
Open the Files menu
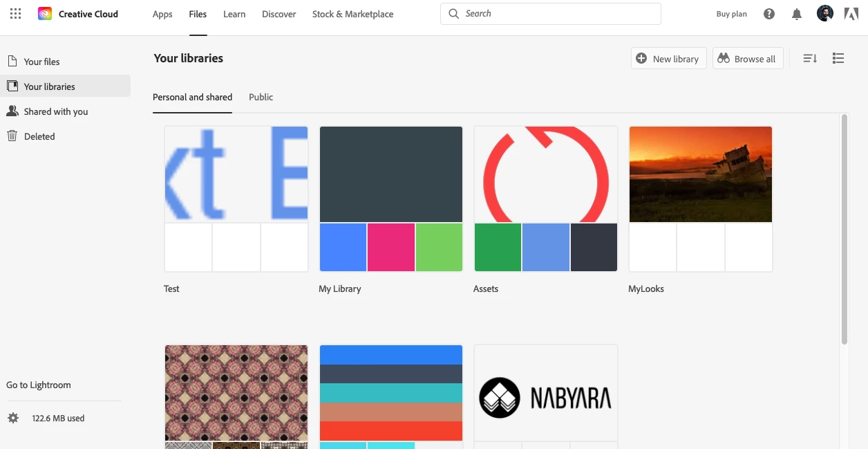coord(198,14)
